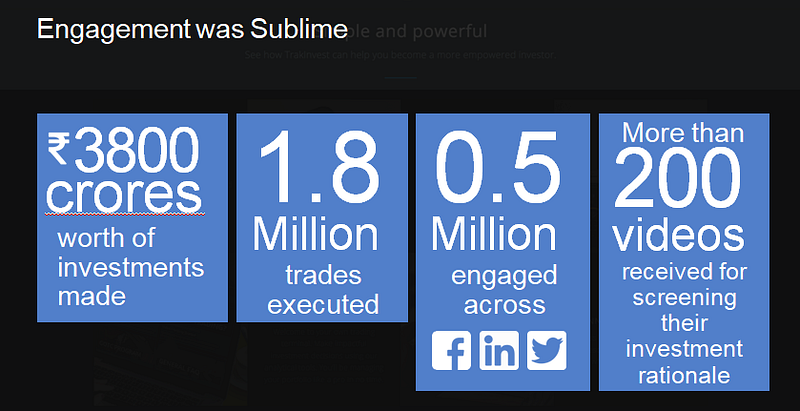
Task: Open the LinkedIn icon
Action: [498, 350]
